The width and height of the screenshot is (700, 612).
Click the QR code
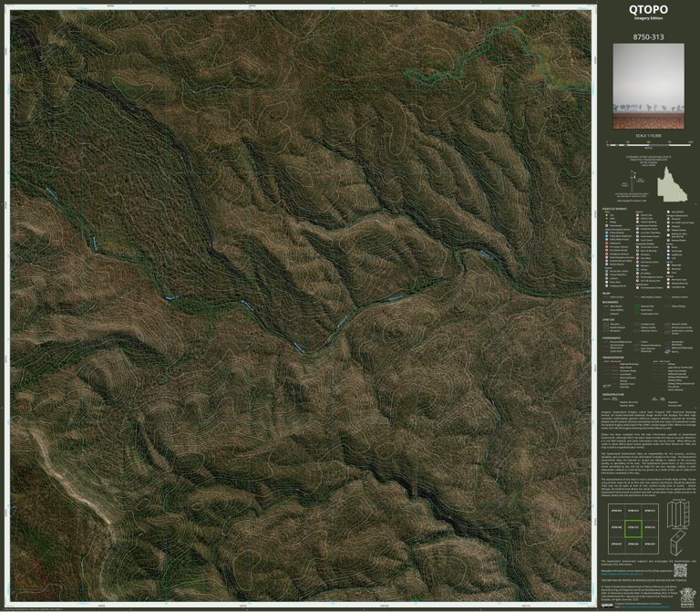click(x=680, y=570)
